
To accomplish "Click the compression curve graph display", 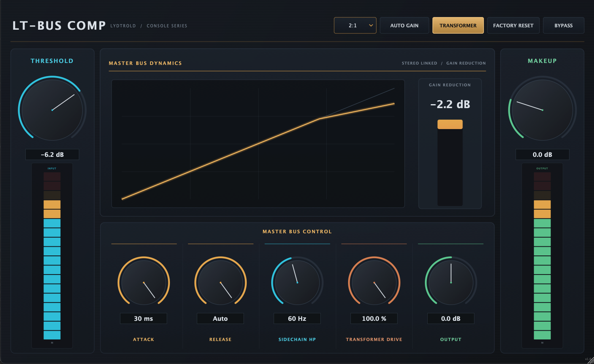I will coord(258,144).
